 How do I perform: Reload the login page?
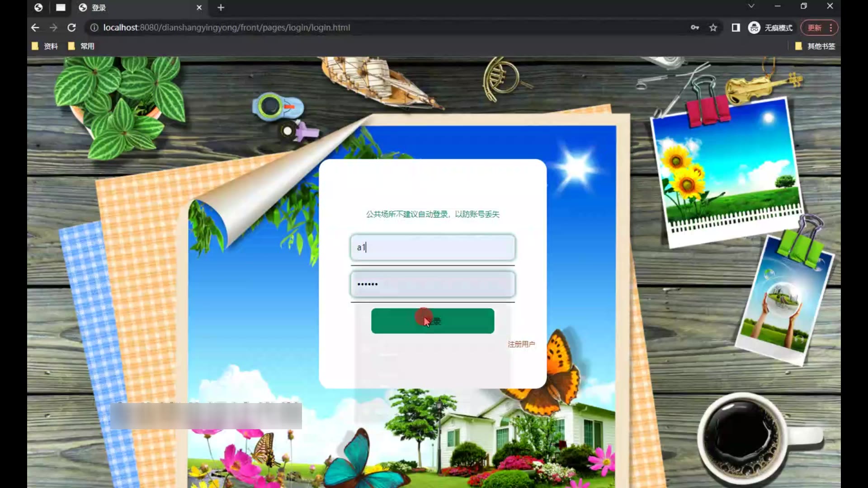(71, 28)
